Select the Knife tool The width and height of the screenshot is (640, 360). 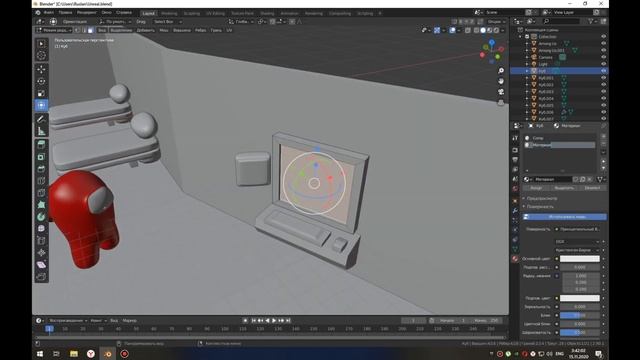tap(41, 193)
